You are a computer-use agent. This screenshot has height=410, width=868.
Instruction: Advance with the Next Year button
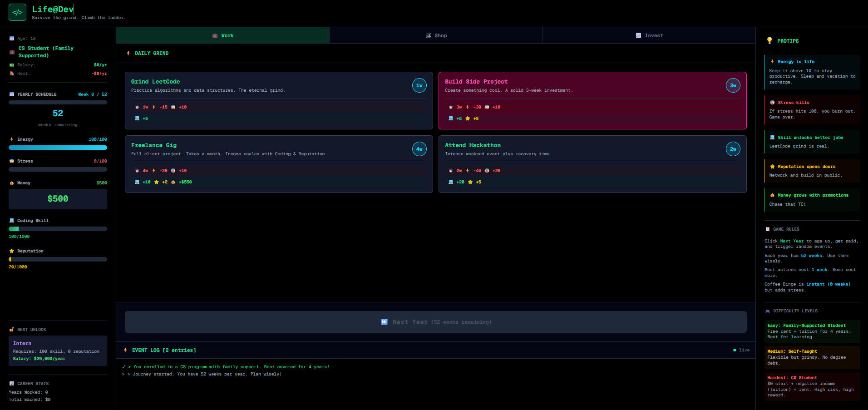[x=436, y=322]
